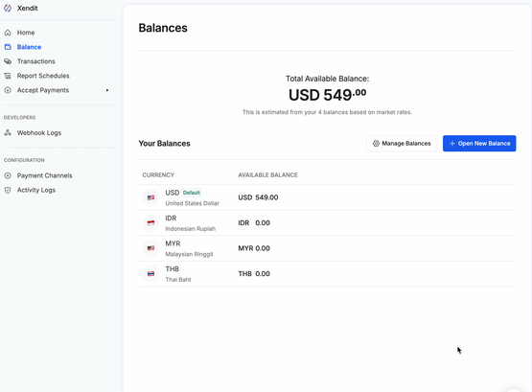
Task: Click the Xendit logo icon
Action: (x=8, y=8)
